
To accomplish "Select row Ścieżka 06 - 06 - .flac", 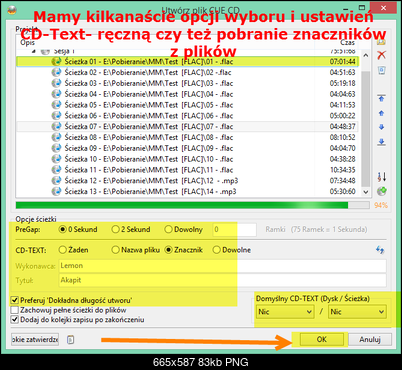I will tap(188, 116).
